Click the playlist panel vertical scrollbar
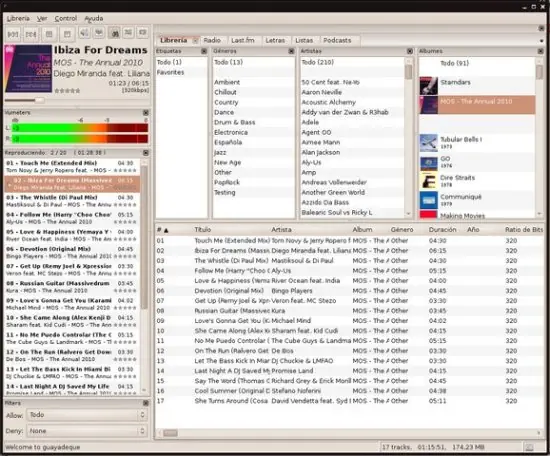 (x=144, y=276)
